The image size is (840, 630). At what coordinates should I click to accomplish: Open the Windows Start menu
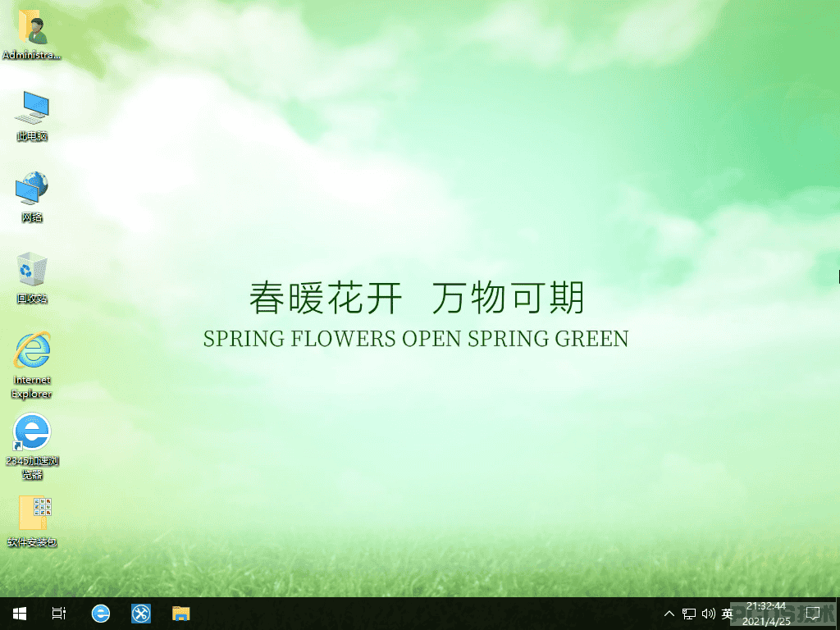pyautogui.click(x=20, y=614)
